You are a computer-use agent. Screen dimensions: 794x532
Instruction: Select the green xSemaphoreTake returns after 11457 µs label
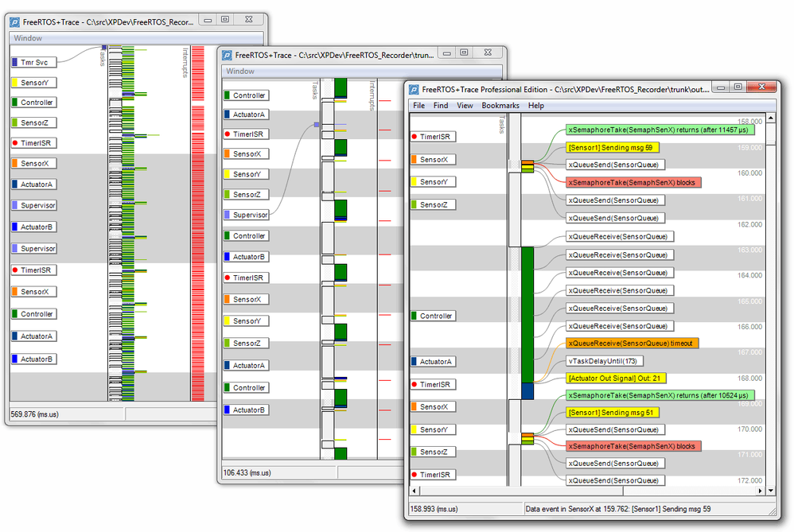(660, 130)
